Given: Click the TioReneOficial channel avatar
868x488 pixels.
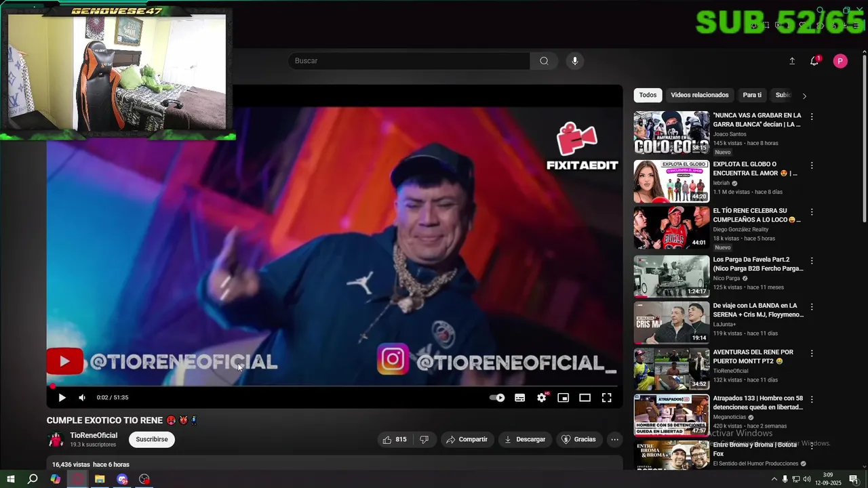Looking at the screenshot, I should (x=56, y=440).
